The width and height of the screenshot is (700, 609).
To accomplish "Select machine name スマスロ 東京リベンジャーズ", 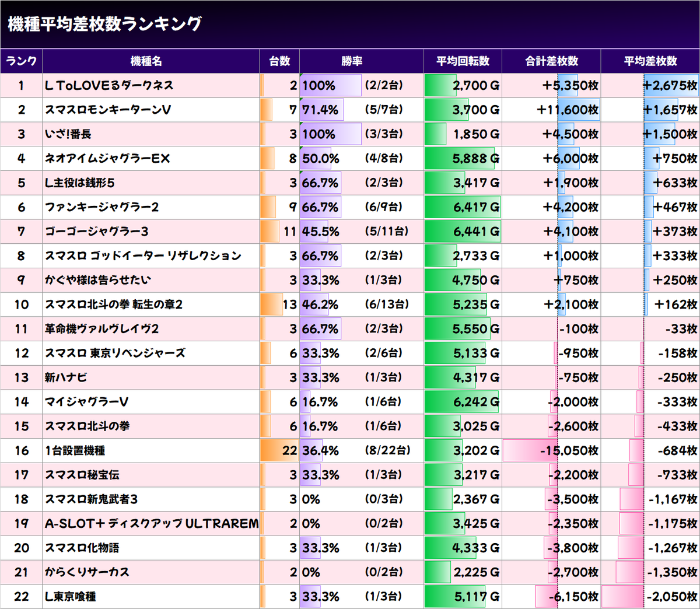I will (116, 353).
